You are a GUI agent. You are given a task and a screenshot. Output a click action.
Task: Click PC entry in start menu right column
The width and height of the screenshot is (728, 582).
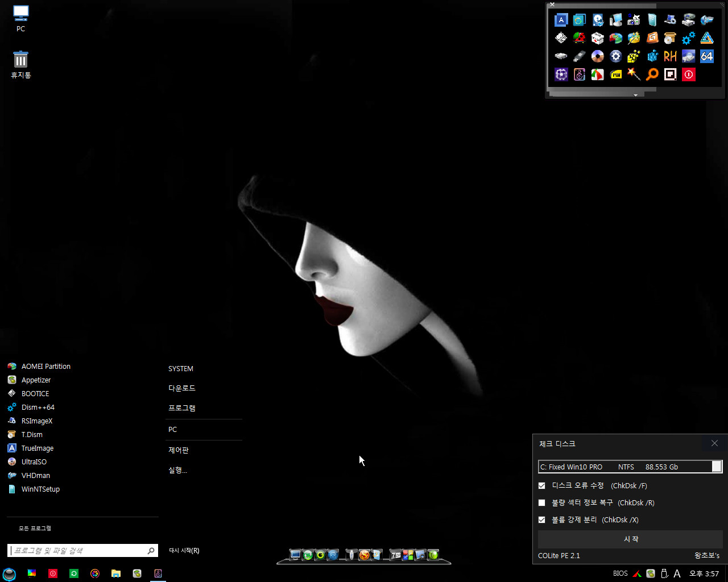tap(173, 430)
